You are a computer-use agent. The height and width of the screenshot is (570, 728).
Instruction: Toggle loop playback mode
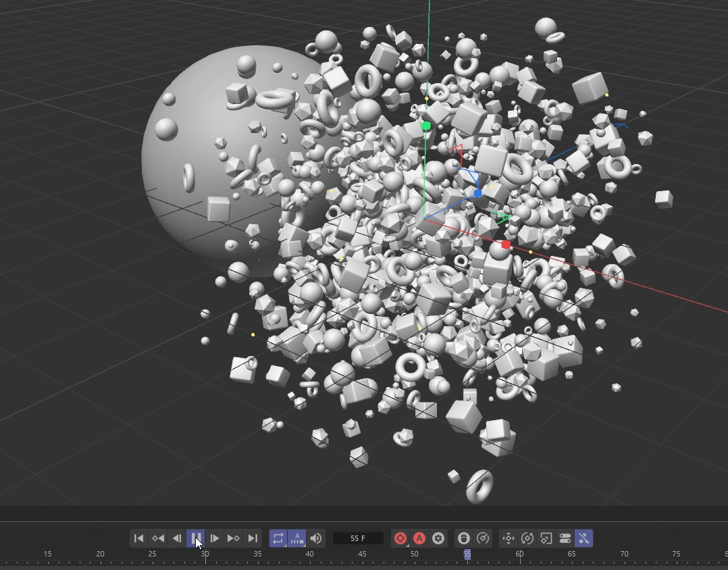[278, 538]
